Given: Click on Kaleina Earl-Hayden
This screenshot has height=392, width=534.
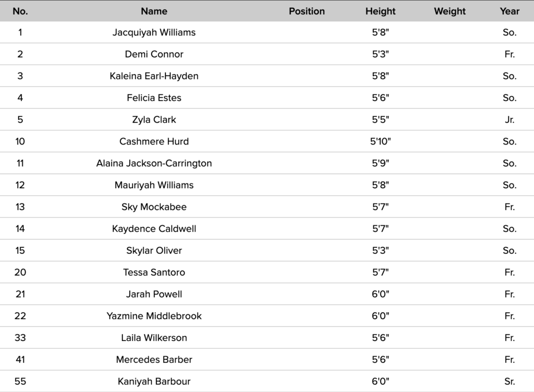Looking at the screenshot, I should [154, 76].
